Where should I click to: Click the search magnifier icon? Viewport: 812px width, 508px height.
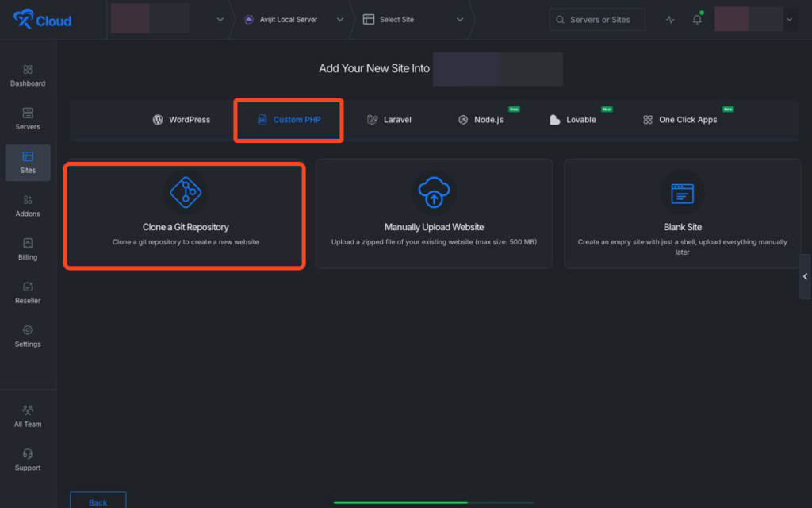pos(560,20)
